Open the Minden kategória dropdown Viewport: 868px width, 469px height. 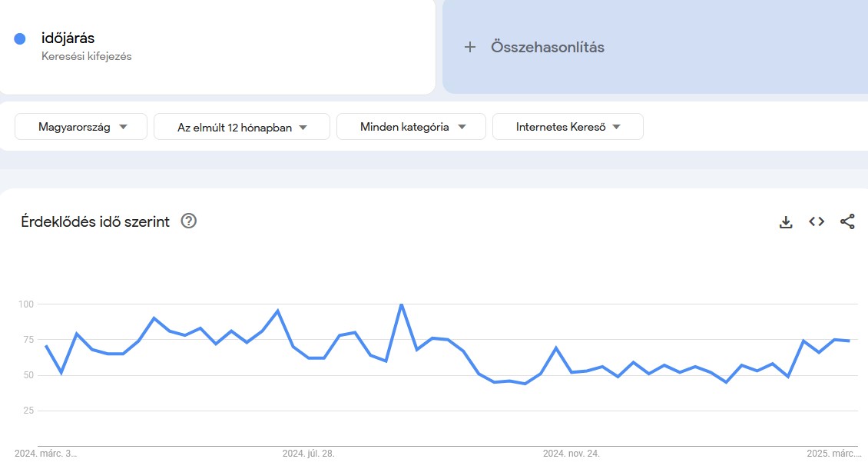[x=411, y=127]
